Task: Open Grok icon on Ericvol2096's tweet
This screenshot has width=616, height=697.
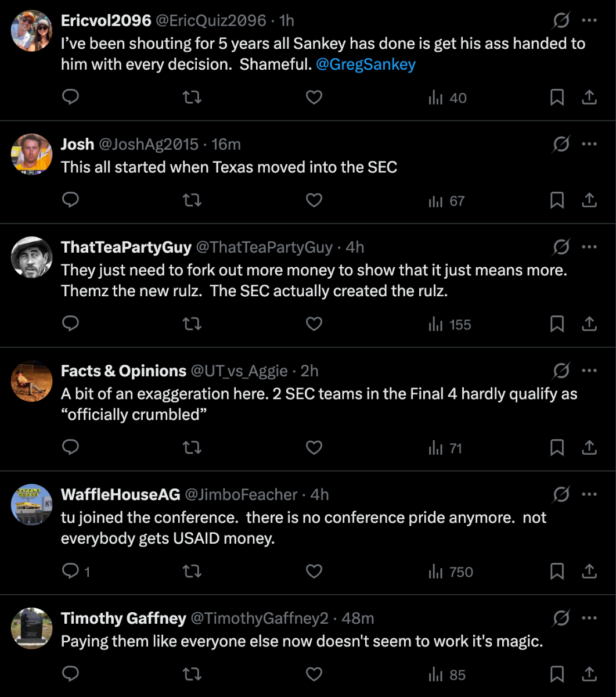Action: [561, 21]
